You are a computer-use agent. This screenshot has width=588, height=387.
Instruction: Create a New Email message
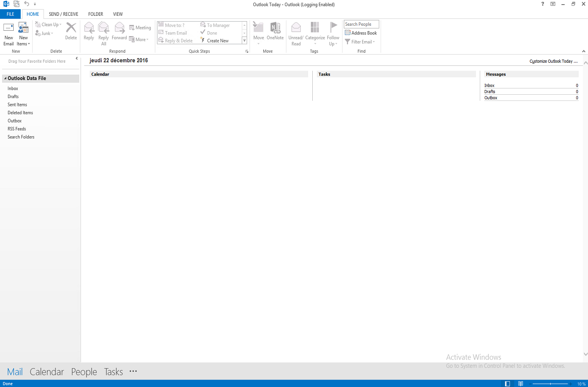pos(8,33)
